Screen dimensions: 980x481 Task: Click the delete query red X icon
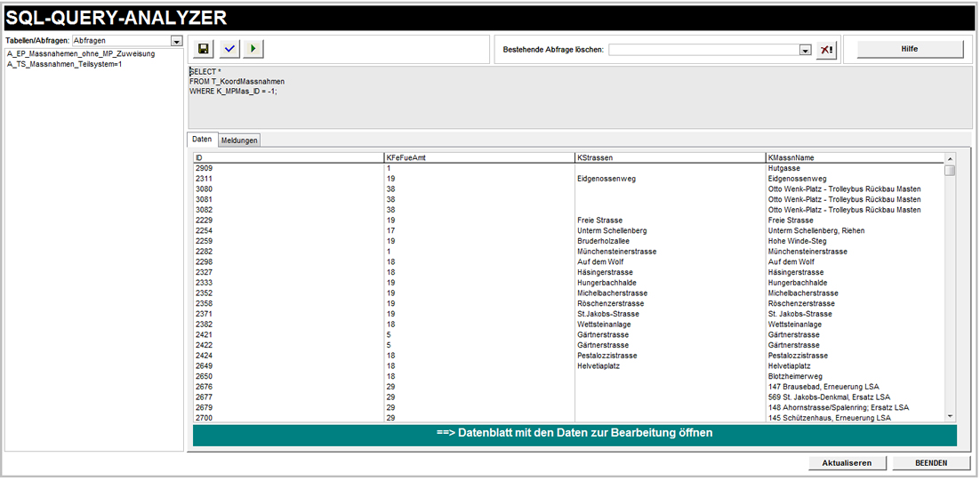827,50
